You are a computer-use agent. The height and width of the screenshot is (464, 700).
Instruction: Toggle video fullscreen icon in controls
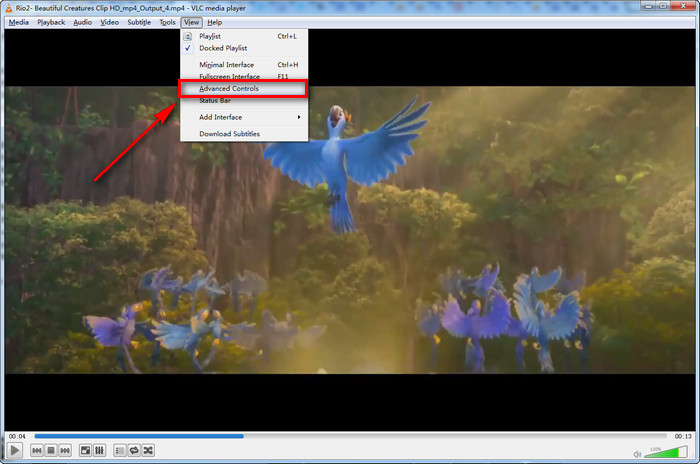coord(85,451)
